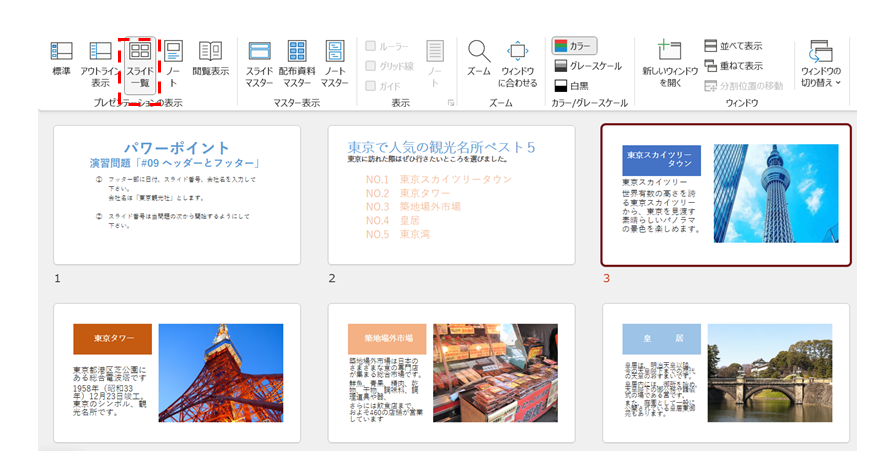Select カラー color mode

[574, 46]
